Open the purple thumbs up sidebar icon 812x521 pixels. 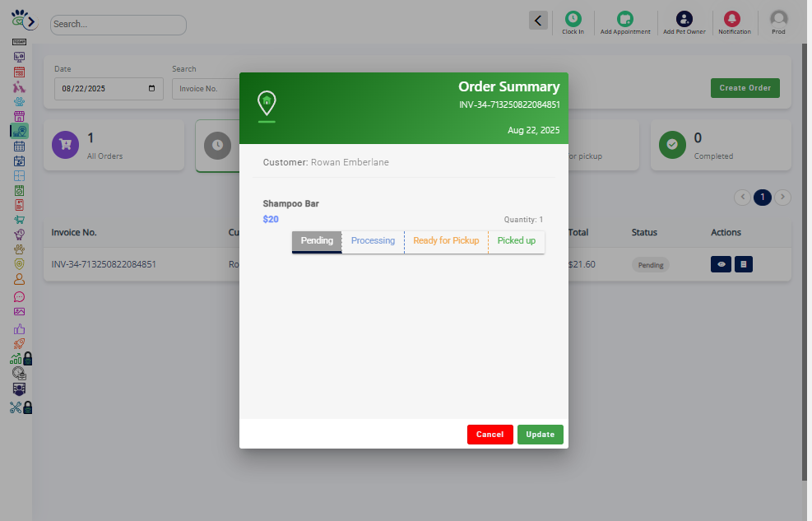point(19,329)
